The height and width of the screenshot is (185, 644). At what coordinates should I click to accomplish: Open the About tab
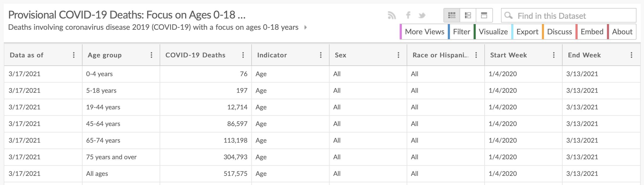pyautogui.click(x=622, y=32)
